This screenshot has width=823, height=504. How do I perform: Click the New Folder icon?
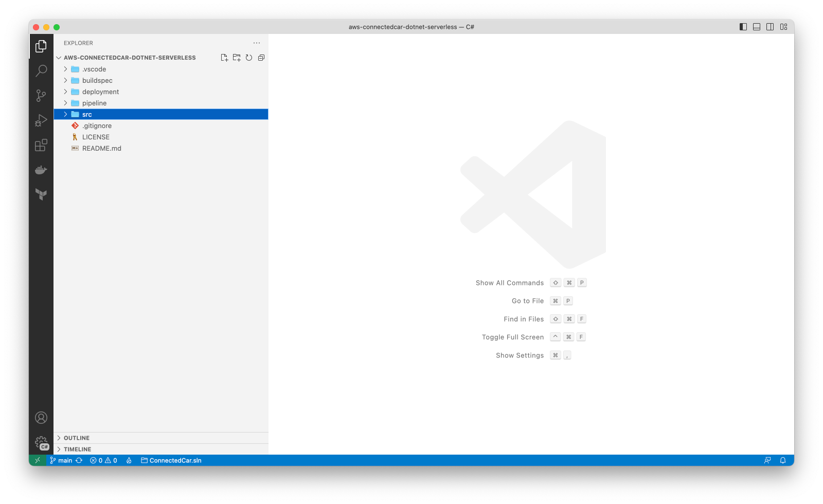[x=237, y=58]
